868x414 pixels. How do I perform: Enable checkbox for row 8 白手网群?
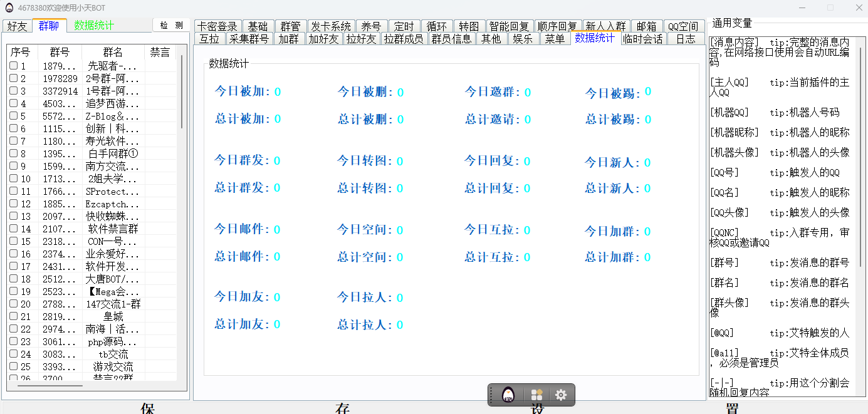coord(14,153)
